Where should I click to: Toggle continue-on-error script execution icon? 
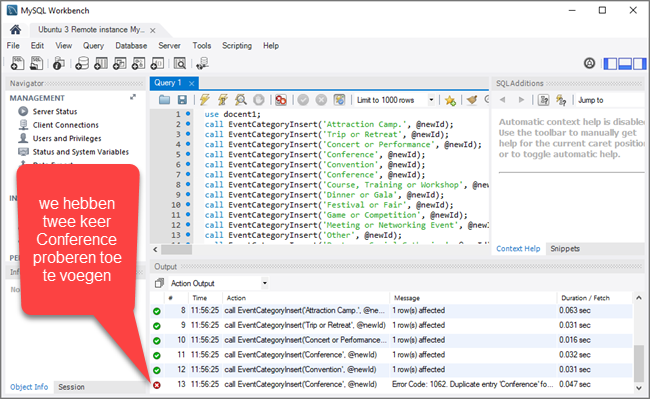pos(281,100)
